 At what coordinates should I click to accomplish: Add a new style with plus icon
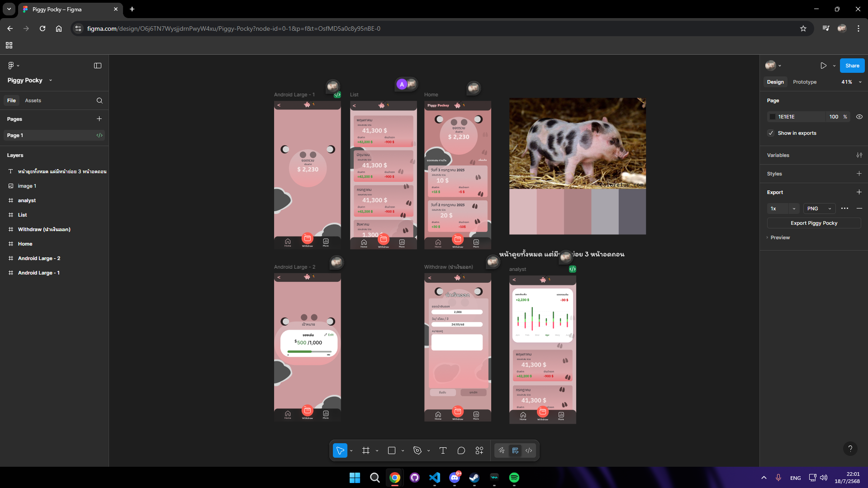[859, 174]
